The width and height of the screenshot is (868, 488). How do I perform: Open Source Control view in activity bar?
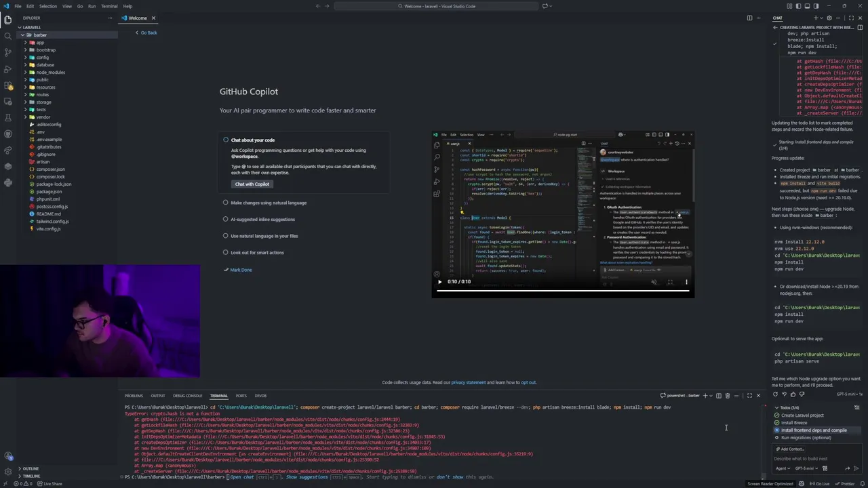[8, 52]
